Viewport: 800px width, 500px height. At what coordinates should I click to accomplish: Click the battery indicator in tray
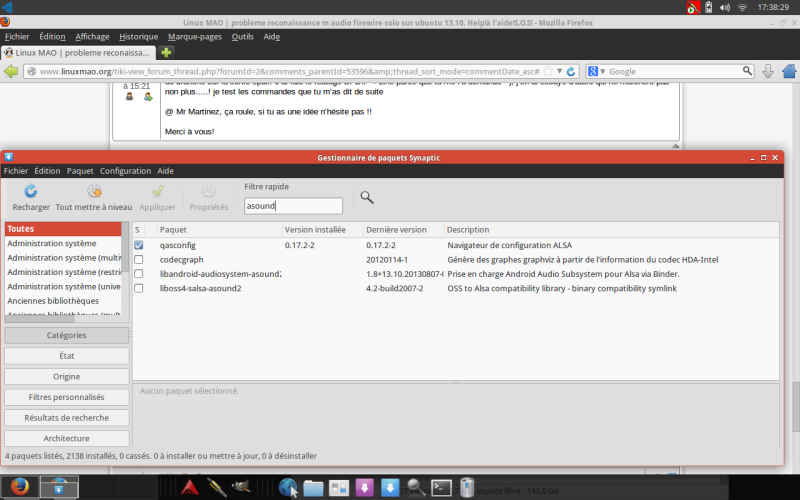[708, 7]
